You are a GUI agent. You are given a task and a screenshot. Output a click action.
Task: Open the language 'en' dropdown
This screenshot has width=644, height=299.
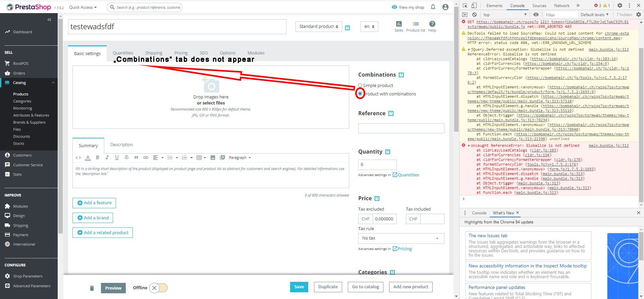pos(369,27)
